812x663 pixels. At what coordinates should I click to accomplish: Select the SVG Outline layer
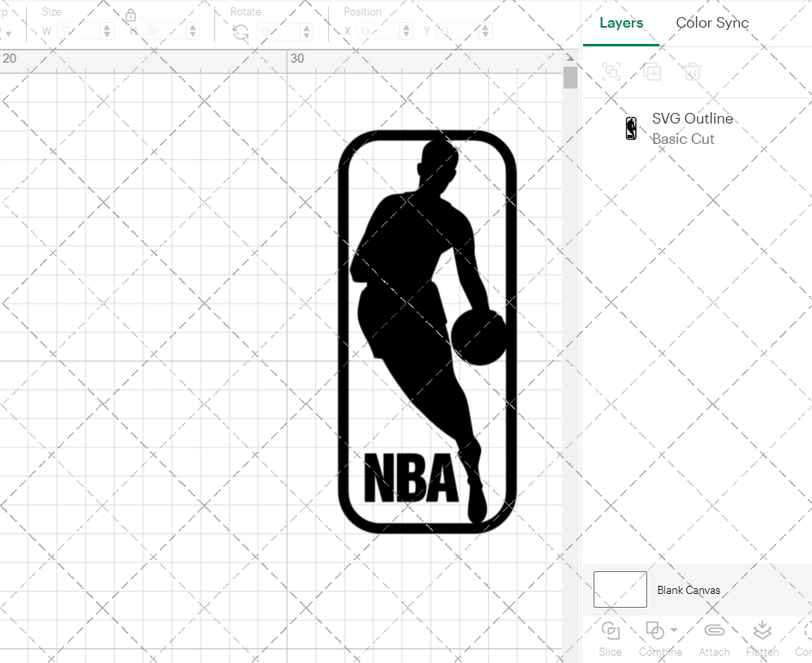693,119
